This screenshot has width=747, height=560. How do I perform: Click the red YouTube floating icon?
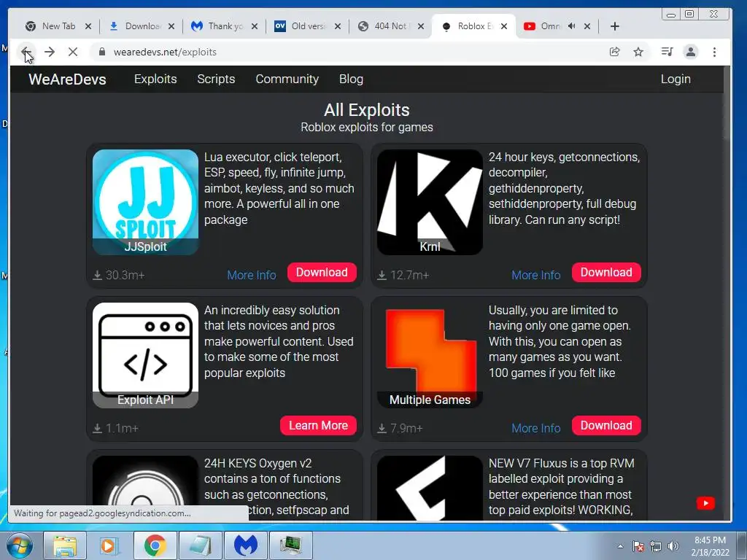click(x=705, y=503)
